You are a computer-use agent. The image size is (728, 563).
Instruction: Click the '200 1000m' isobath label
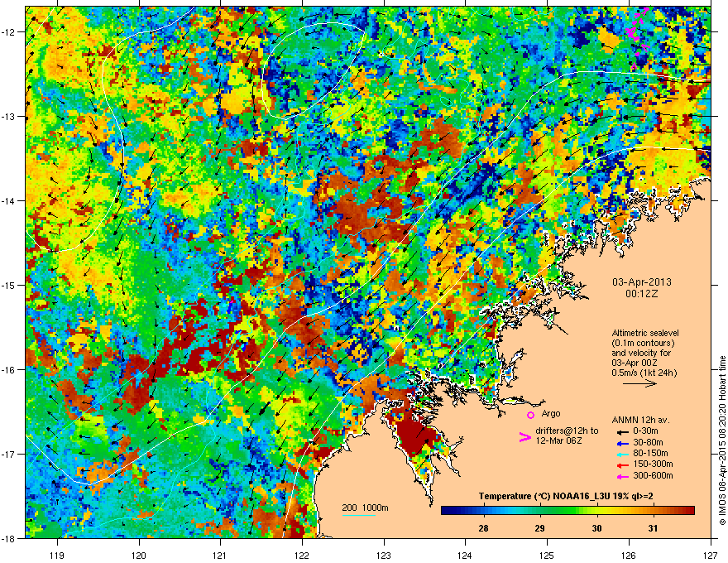click(x=365, y=508)
